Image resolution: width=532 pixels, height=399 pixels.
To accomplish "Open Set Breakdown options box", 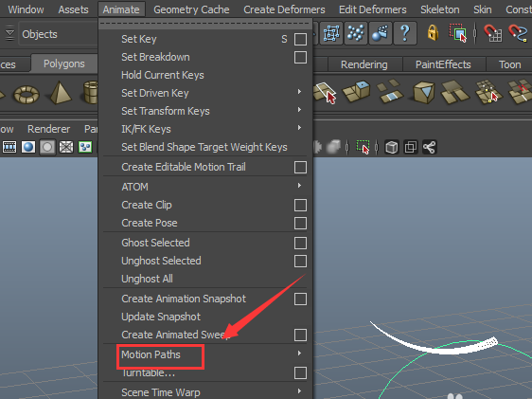I will click(300, 57).
